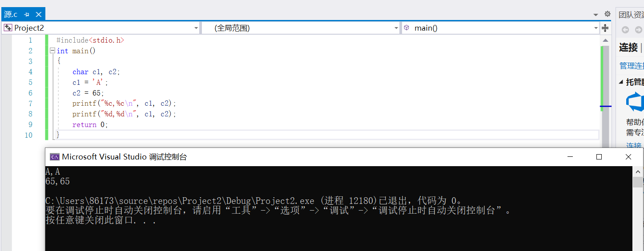644x251 pixels.
Task: Click the 连接 link under hosted services
Action: point(634,146)
